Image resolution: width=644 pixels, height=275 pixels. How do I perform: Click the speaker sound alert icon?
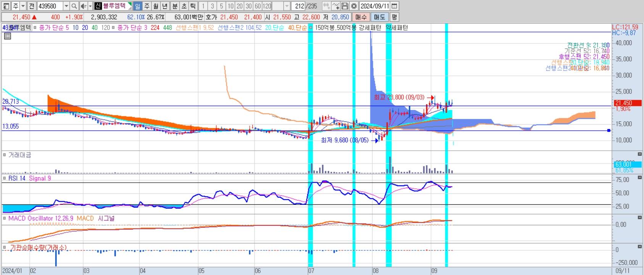coord(84,6)
